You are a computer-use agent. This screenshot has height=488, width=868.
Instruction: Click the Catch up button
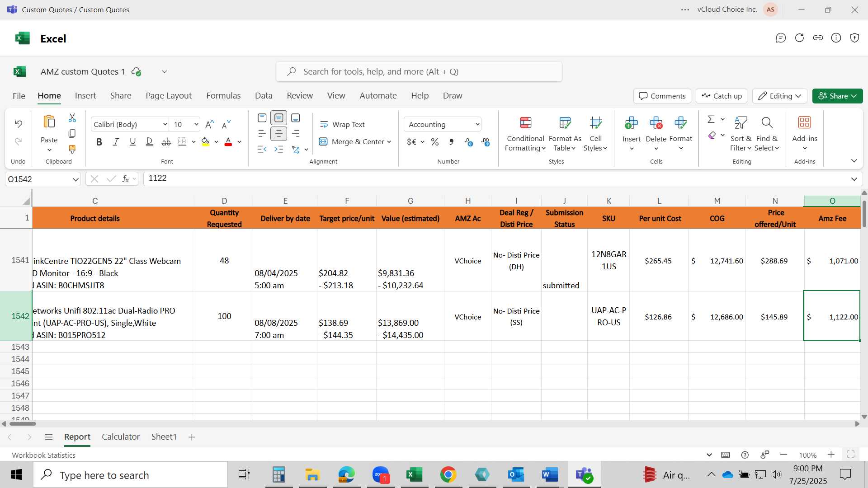click(x=722, y=96)
